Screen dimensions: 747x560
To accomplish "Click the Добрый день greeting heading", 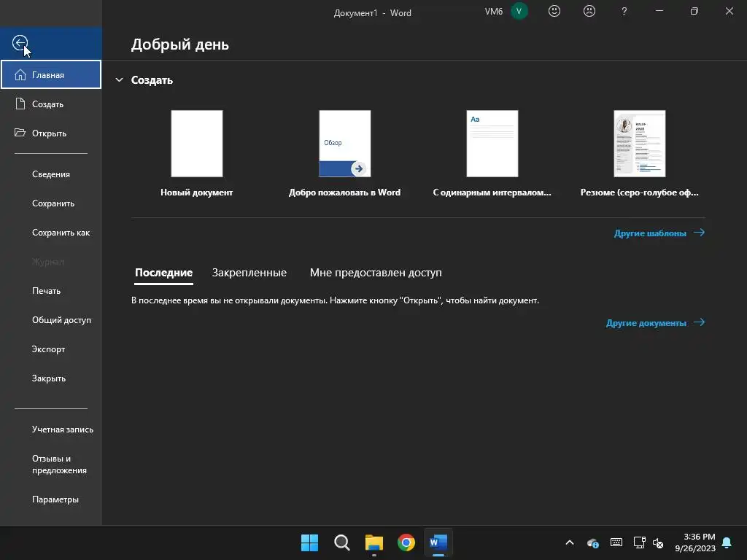I will [x=180, y=44].
